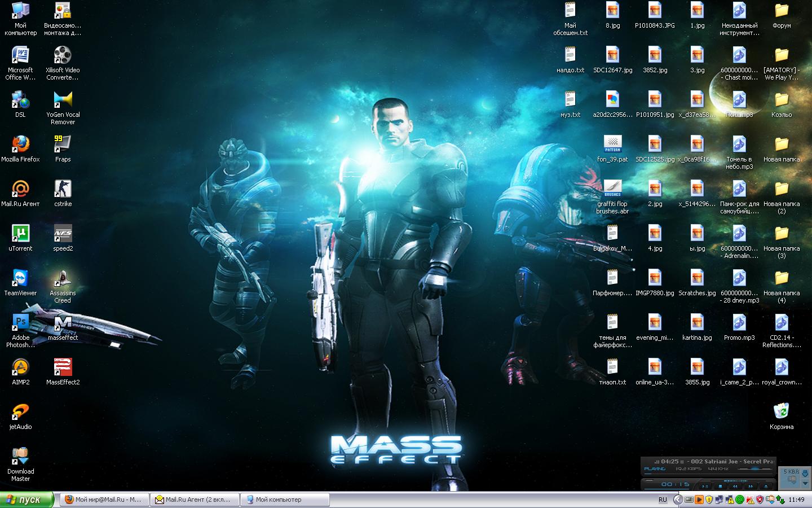Open a20d2c2956... image file
This screenshot has height=508, width=812.
click(612, 104)
